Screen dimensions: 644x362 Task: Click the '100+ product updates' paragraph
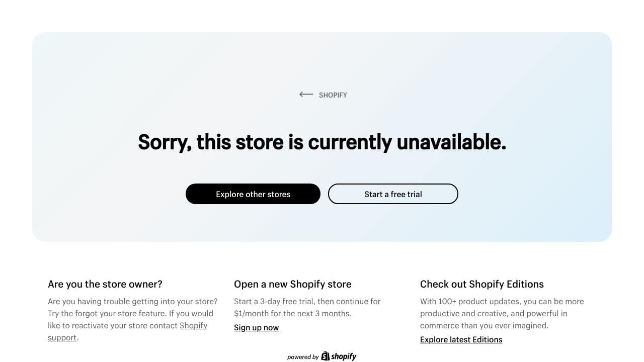click(x=502, y=313)
